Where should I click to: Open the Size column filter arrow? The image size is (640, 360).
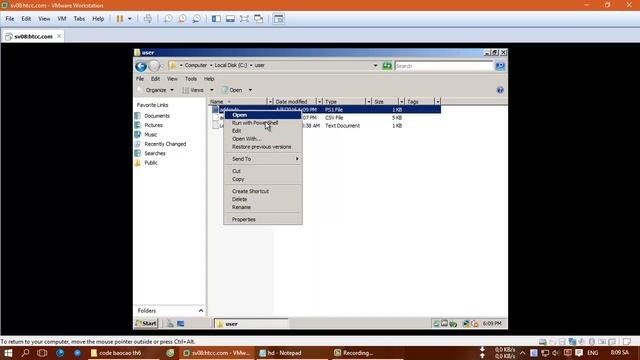[x=402, y=101]
